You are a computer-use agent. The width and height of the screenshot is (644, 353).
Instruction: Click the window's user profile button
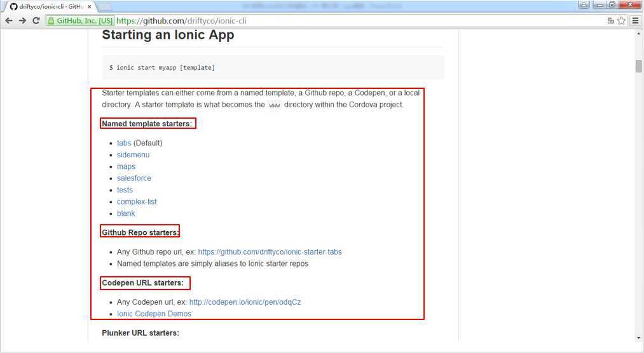click(x=584, y=5)
